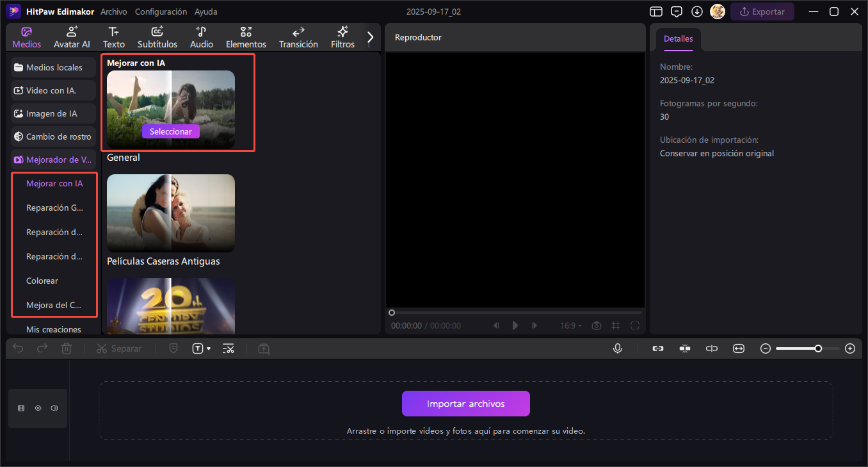Screen dimensions: 868x467
Task: Click the Importar archivos button
Action: pyautogui.click(x=465, y=404)
